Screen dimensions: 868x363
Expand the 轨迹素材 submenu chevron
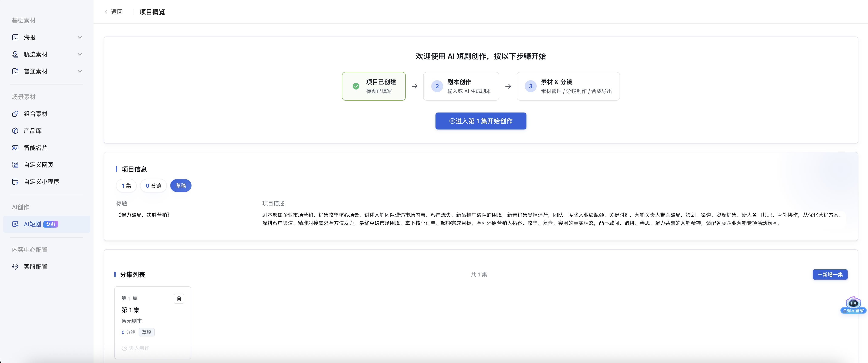(80, 55)
